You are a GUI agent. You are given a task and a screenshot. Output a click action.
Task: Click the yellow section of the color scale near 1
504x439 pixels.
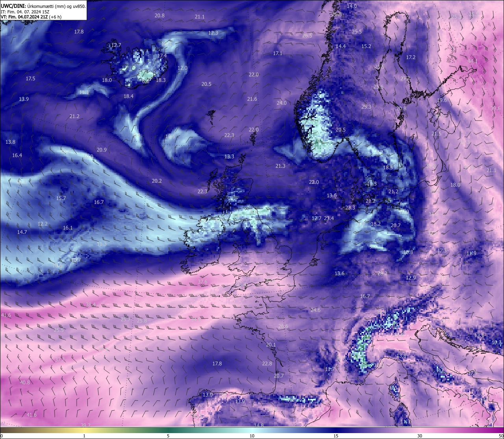(x=84, y=430)
